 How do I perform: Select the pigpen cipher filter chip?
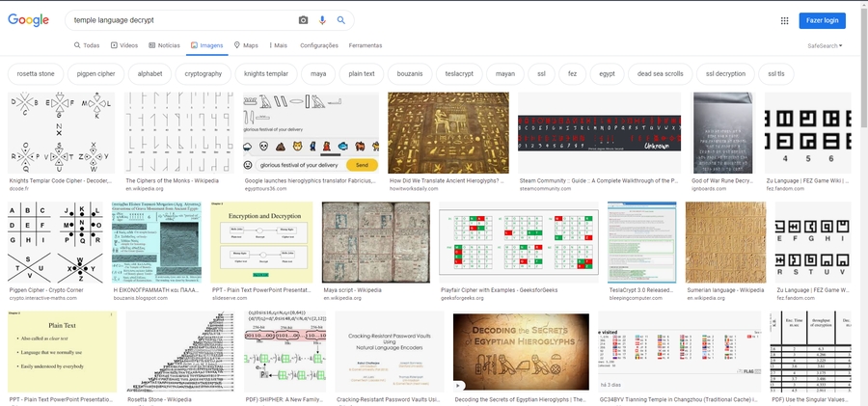tap(100, 73)
